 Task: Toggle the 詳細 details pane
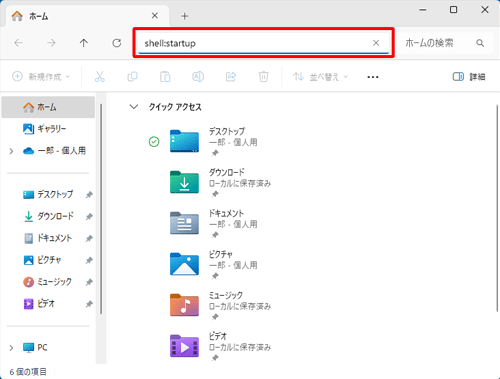(469, 77)
